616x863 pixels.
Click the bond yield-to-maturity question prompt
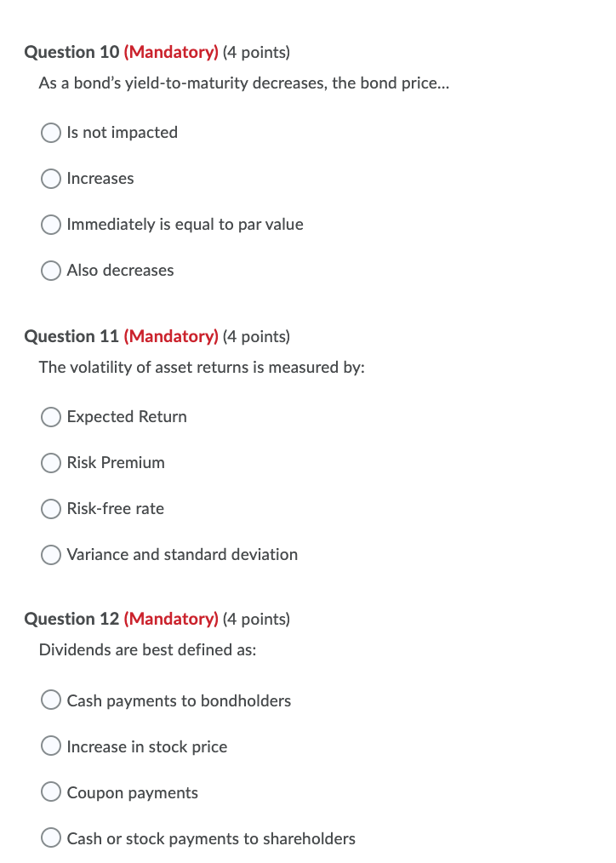pos(244,83)
